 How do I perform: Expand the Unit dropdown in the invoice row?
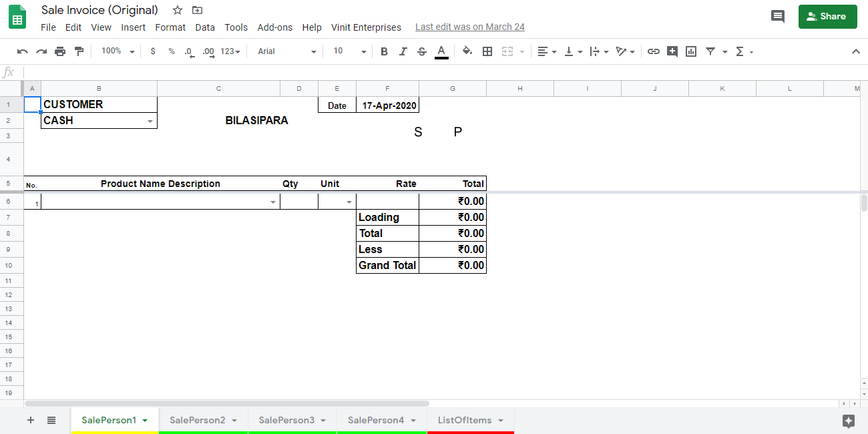(x=348, y=202)
